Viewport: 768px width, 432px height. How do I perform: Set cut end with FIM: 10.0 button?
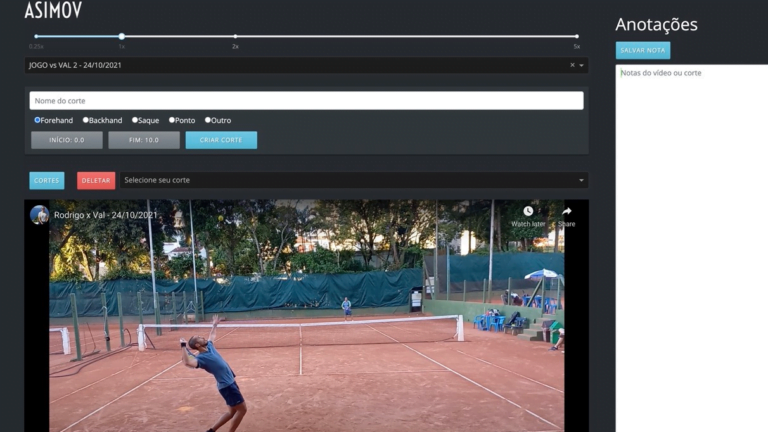(x=144, y=140)
